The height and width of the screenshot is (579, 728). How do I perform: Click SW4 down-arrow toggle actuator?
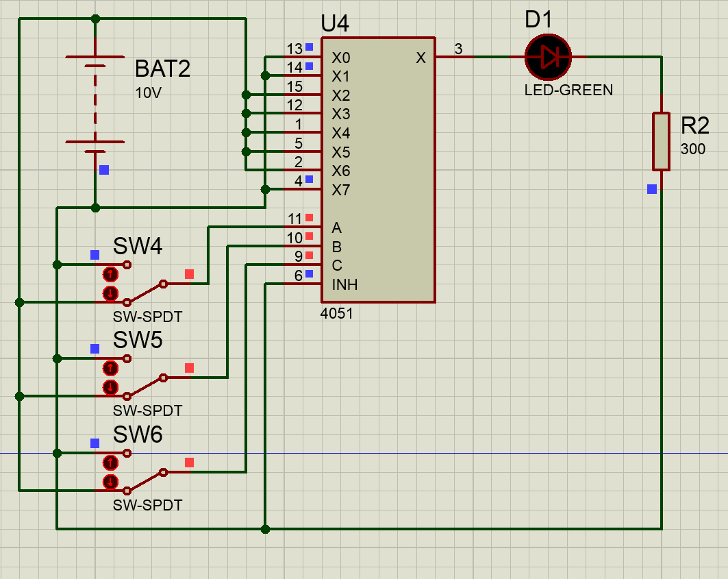point(110,294)
